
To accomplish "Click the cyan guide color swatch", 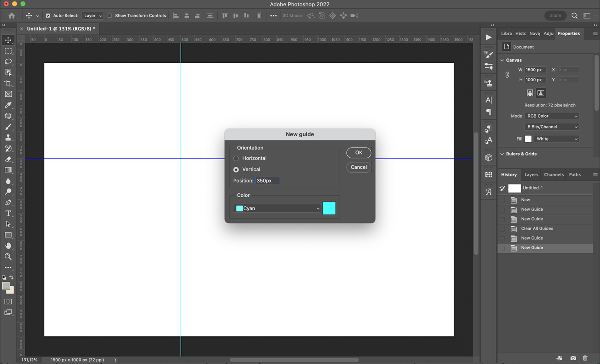I will click(329, 208).
